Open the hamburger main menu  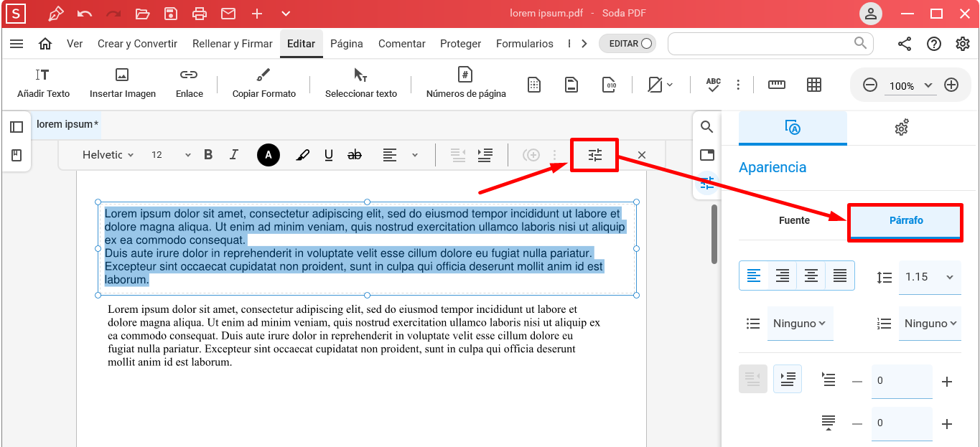coord(17,44)
